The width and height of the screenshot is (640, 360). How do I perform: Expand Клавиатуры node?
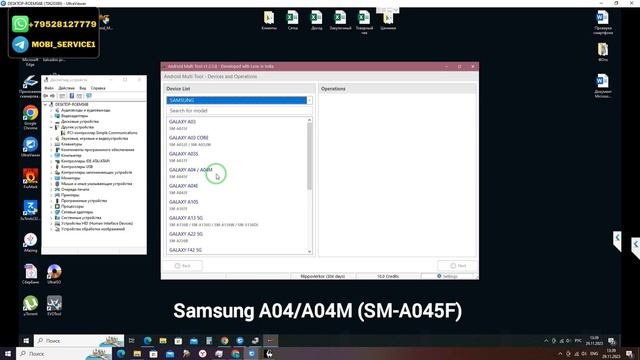[51, 144]
